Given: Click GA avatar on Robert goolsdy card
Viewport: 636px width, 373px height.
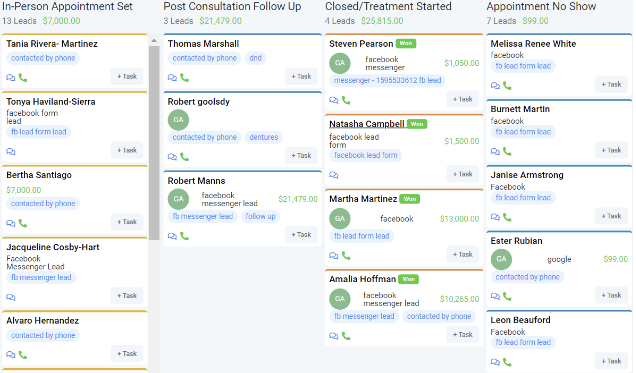Looking at the screenshot, I should coord(178,120).
